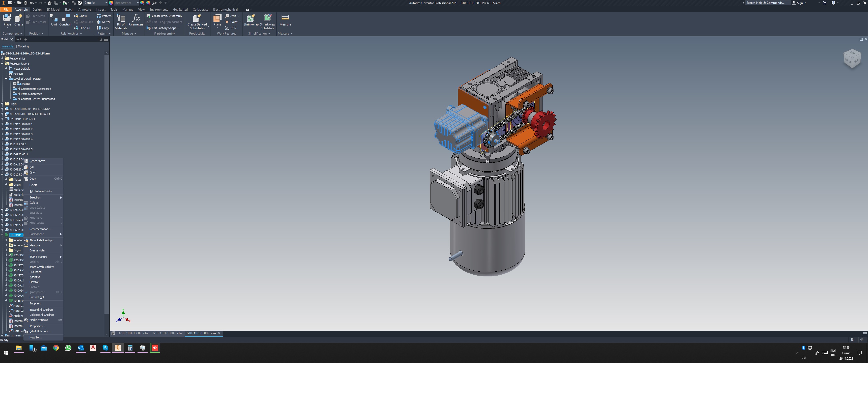Click Isolate in the context menu
Screen dimensions: 868x401
coord(33,202)
